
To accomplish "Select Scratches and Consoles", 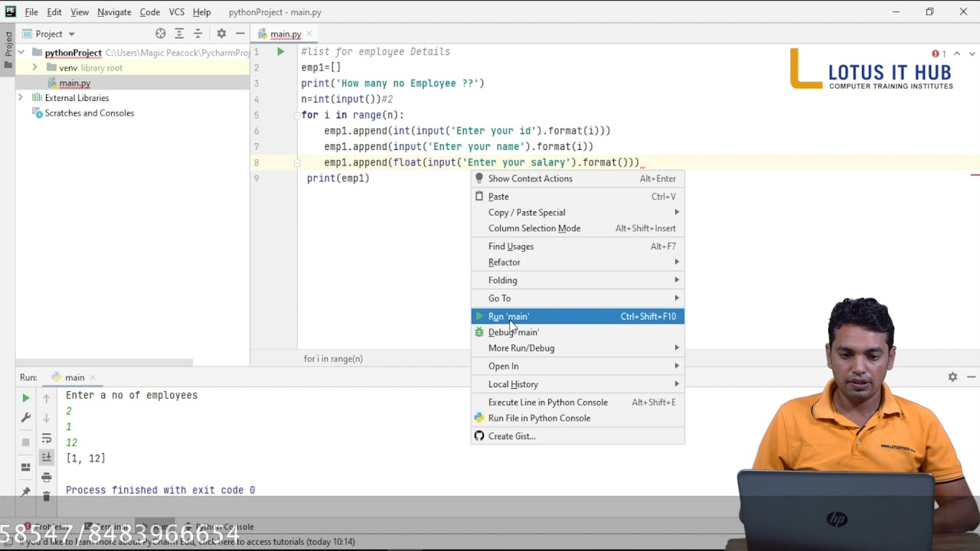I will [89, 113].
